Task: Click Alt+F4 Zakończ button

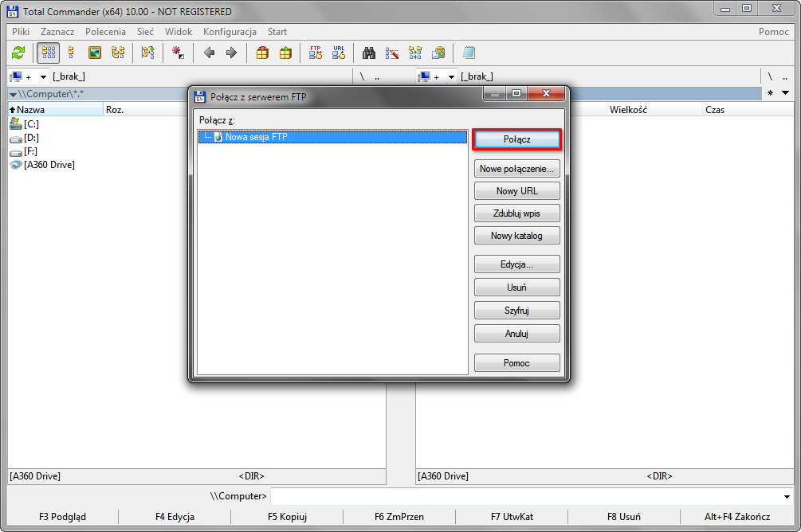Action: [737, 517]
